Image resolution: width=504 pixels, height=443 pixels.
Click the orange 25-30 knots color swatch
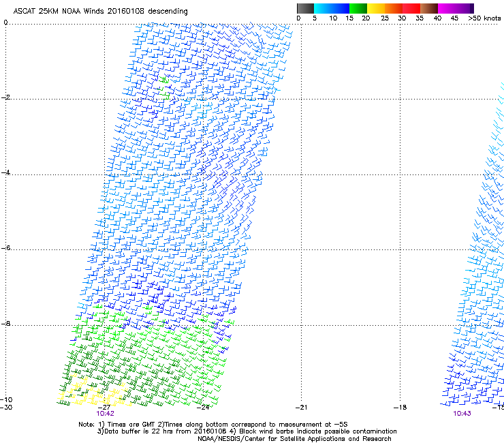coord(394,8)
